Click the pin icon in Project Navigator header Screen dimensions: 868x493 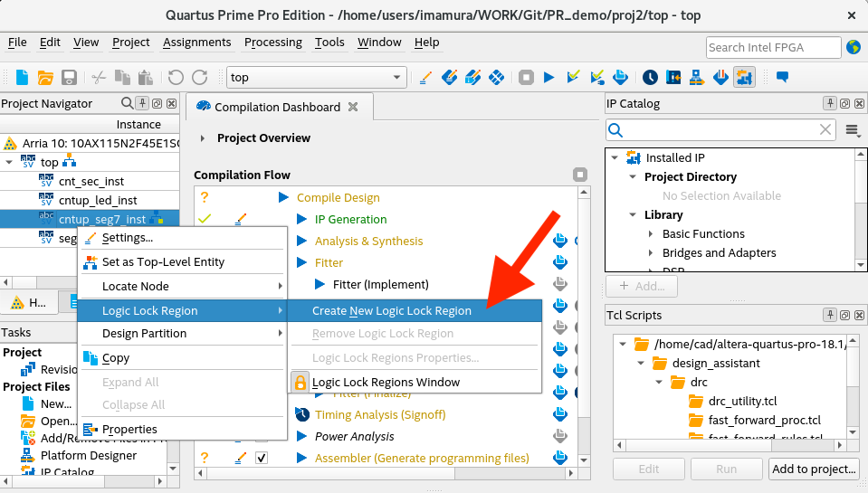pos(142,103)
